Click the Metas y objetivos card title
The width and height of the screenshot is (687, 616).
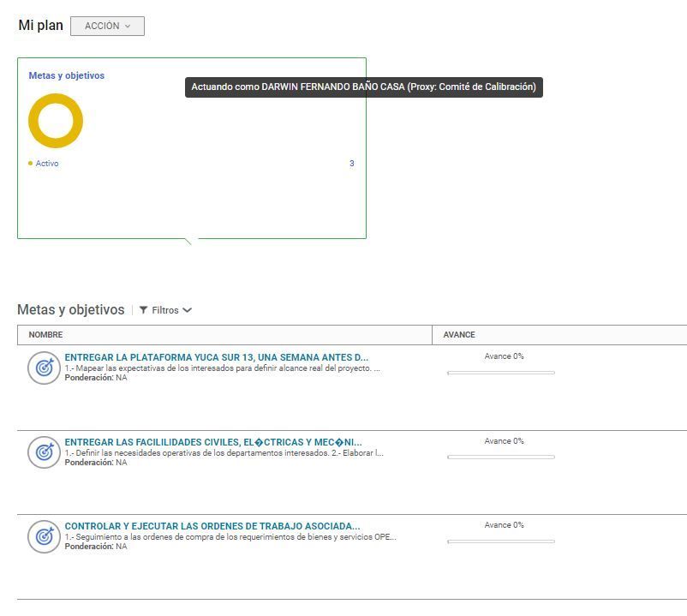[x=67, y=75]
